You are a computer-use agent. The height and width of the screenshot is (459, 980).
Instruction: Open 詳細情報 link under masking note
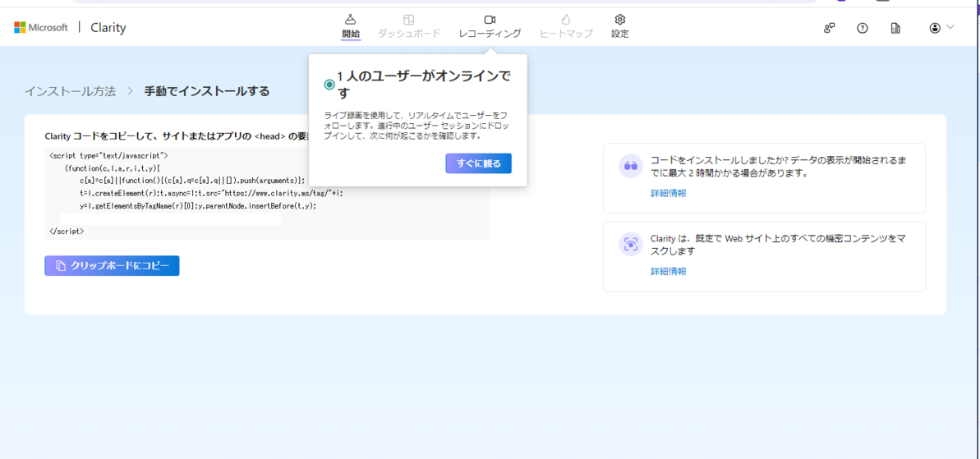point(668,271)
